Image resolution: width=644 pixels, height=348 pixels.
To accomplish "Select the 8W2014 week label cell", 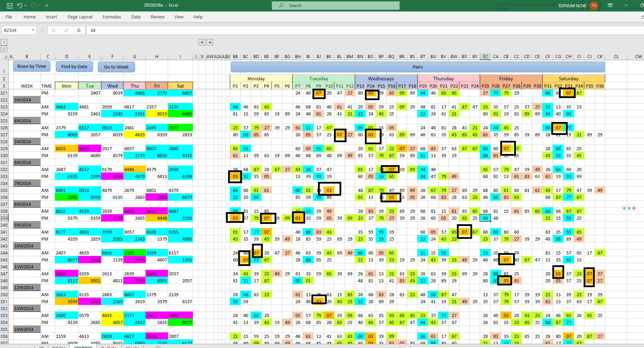I will (27, 204).
